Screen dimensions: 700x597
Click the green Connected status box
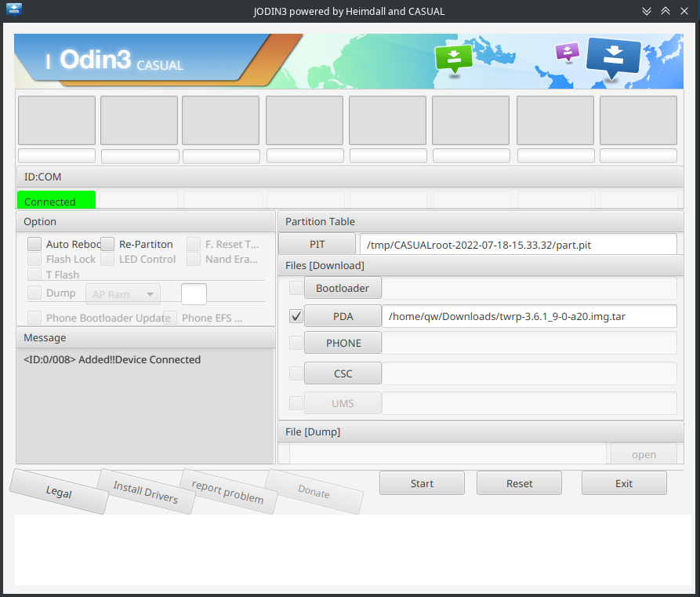coord(56,200)
